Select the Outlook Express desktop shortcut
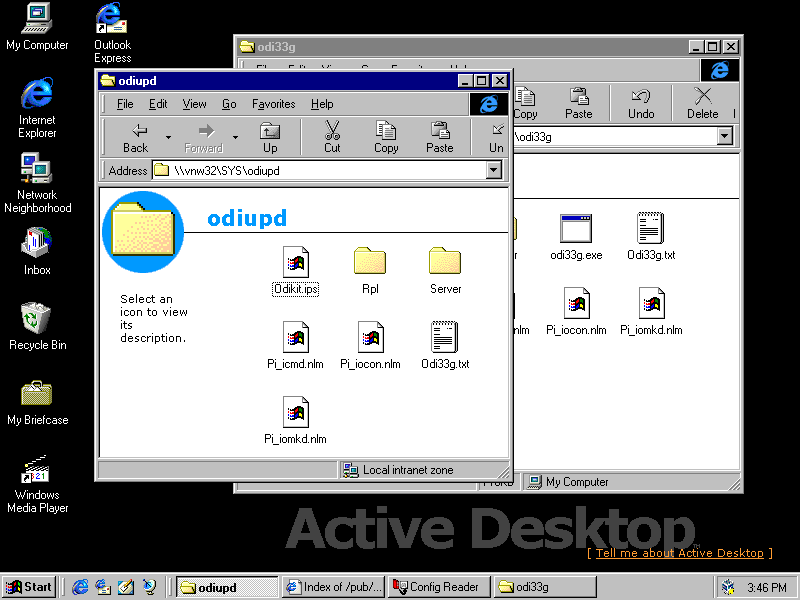 [x=112, y=33]
